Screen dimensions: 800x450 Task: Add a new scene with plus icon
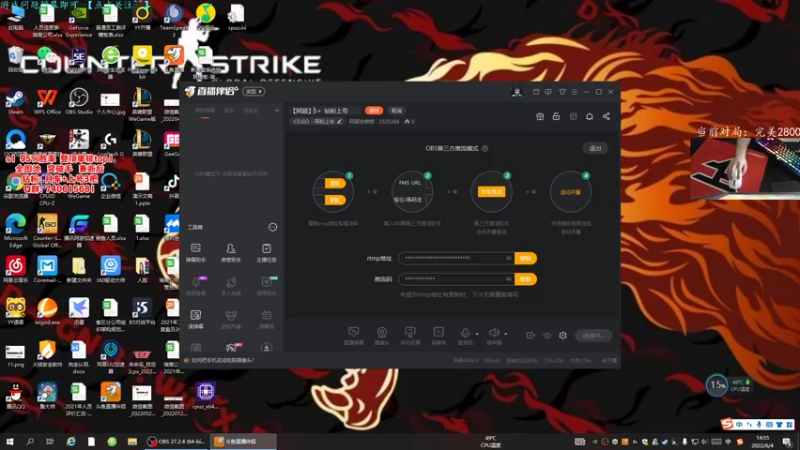277,110
